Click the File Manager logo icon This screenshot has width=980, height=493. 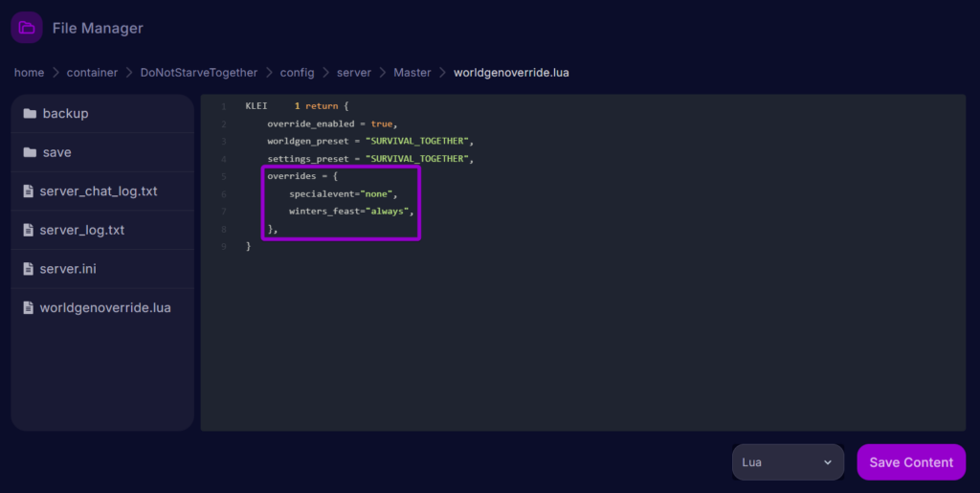click(x=27, y=28)
